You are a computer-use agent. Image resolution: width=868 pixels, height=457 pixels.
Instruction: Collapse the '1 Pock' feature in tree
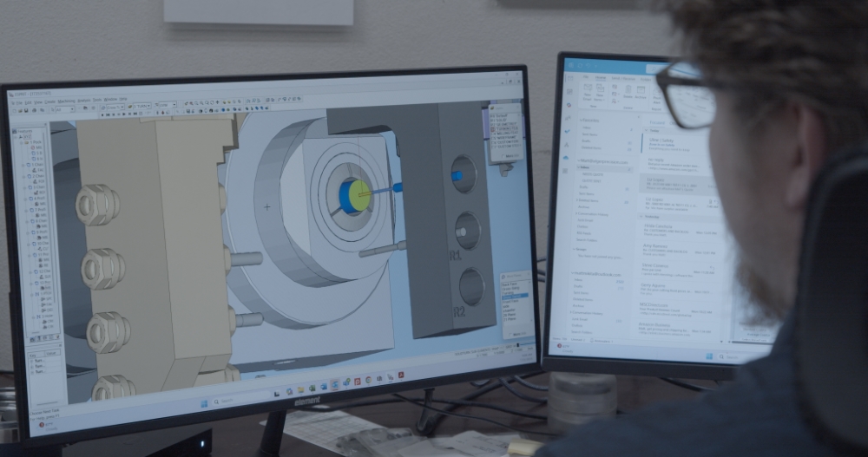[21, 142]
